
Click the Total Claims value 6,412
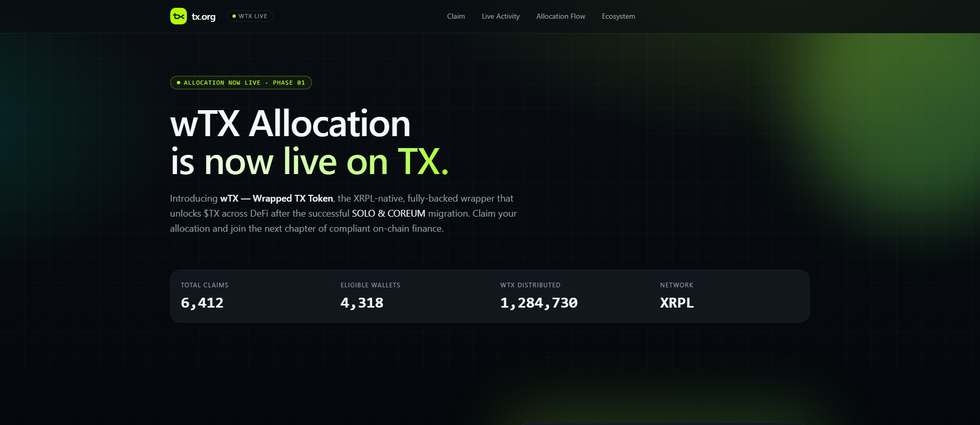pyautogui.click(x=202, y=303)
